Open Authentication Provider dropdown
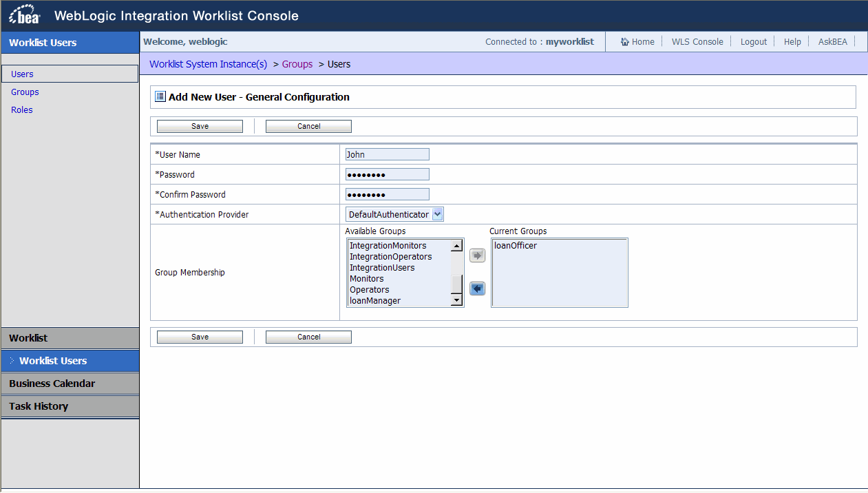 (438, 214)
